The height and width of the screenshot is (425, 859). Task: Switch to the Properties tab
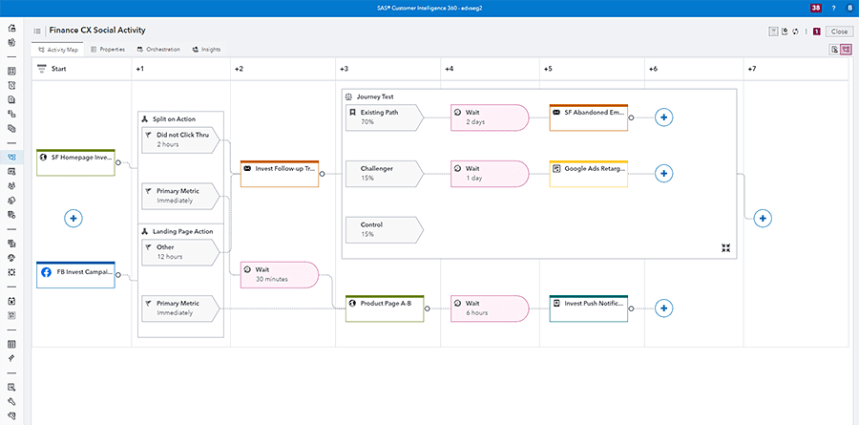point(108,49)
